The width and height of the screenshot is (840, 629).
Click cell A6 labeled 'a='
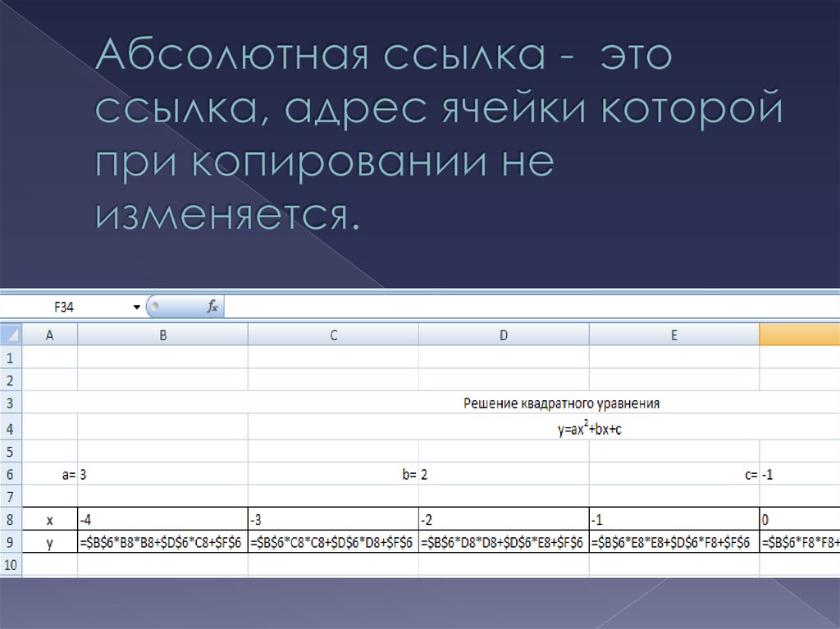(50, 474)
